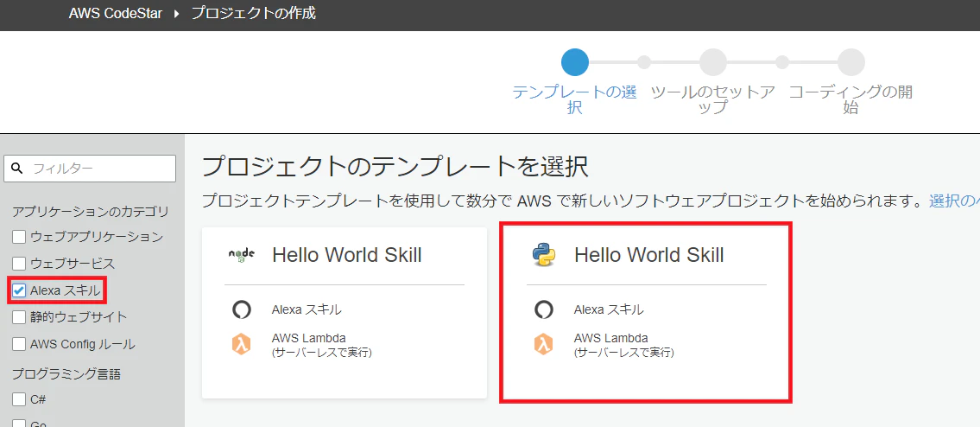Screen dimensions: 980x427
Task: Click the ツールのセットアップ step circle
Action: pos(713,62)
